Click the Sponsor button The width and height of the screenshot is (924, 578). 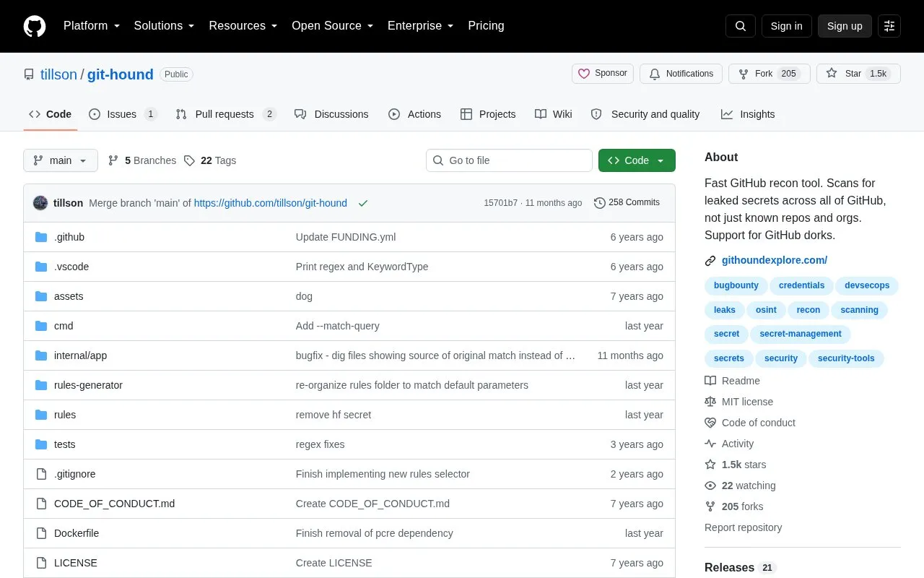click(603, 74)
